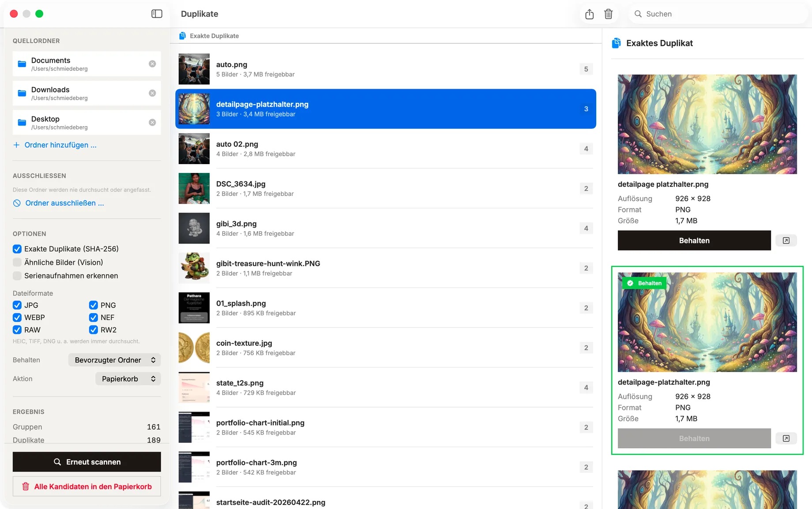Click the Exakte Duplikate section icon
812x509 pixels.
pyautogui.click(x=182, y=36)
